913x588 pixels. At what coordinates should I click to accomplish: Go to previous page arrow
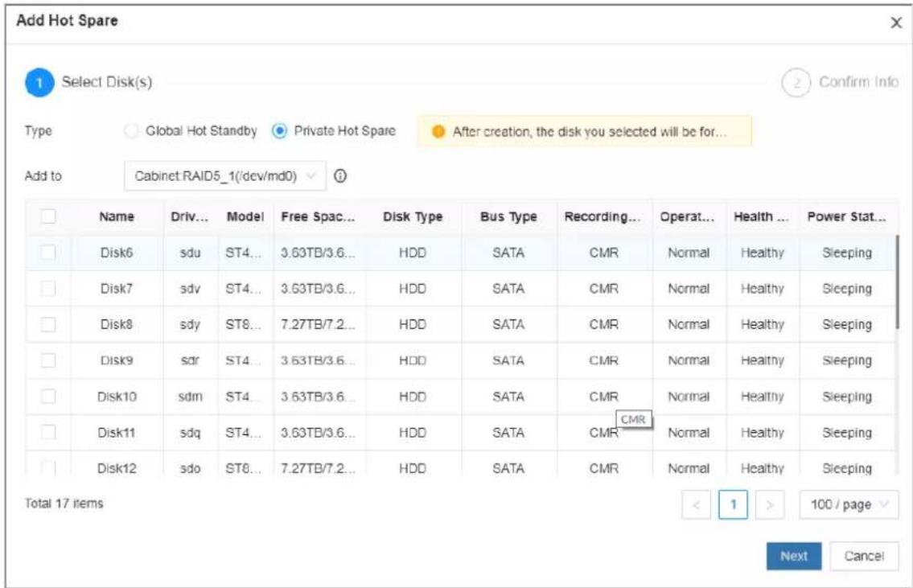click(x=696, y=504)
